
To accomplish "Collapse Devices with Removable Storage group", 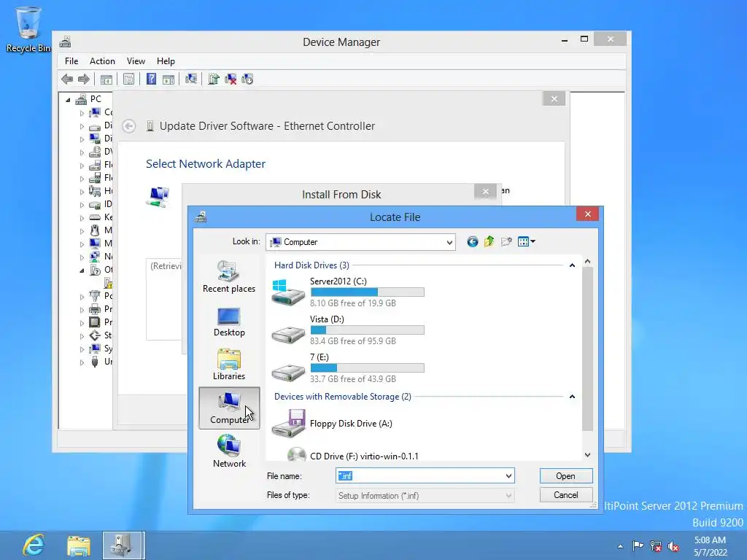I will pos(572,397).
